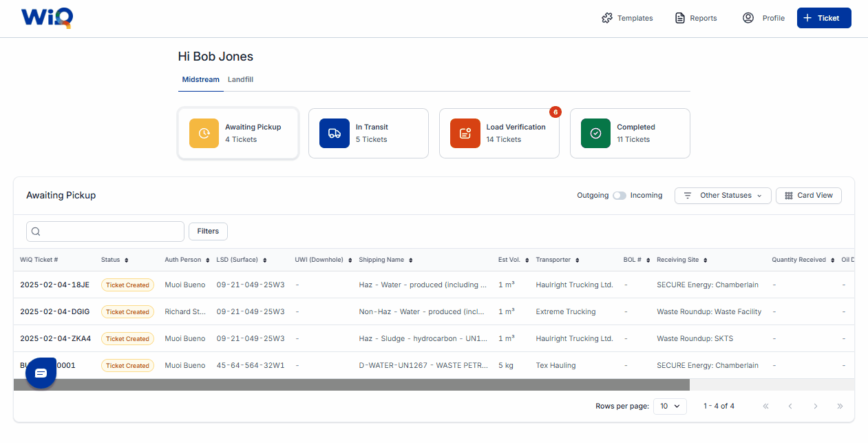Click Tex Hauling transporter cell
The width and height of the screenshot is (868, 443).
[555, 365]
